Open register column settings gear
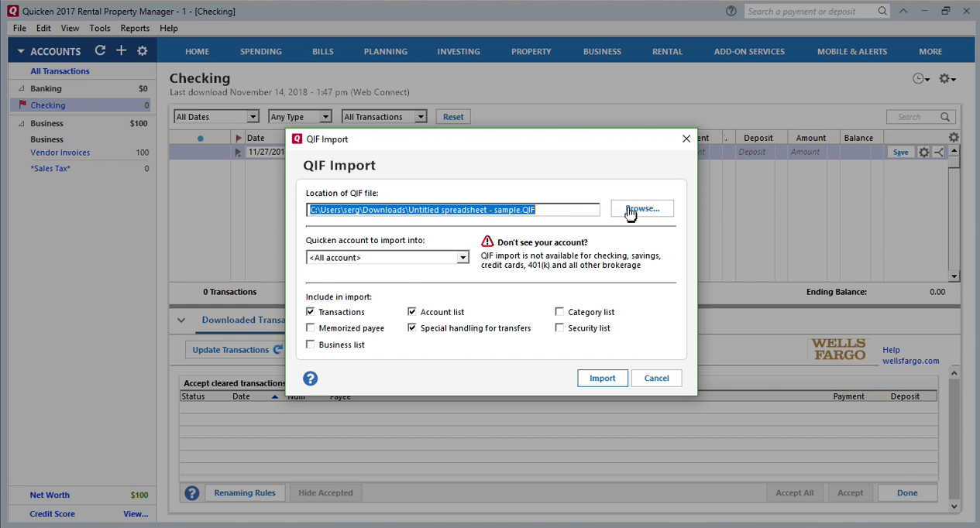The width and height of the screenshot is (980, 528). [x=954, y=138]
